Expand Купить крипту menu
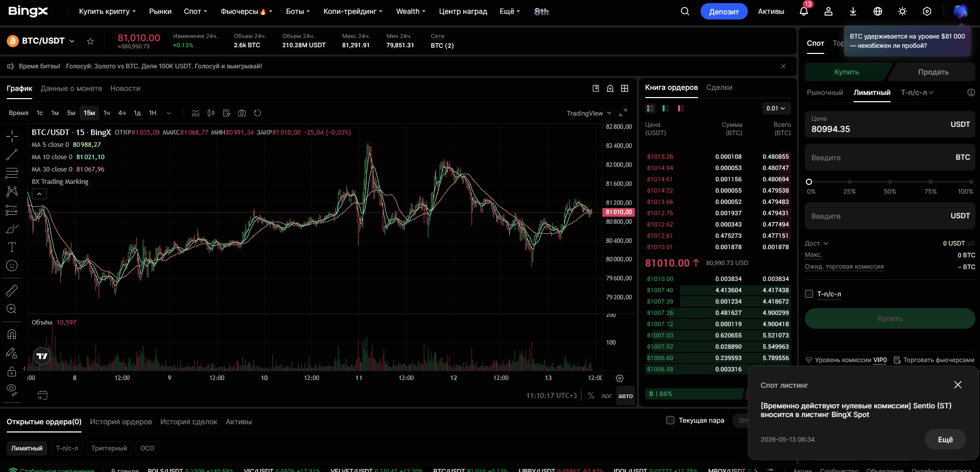This screenshot has height=472, width=980. [107, 11]
